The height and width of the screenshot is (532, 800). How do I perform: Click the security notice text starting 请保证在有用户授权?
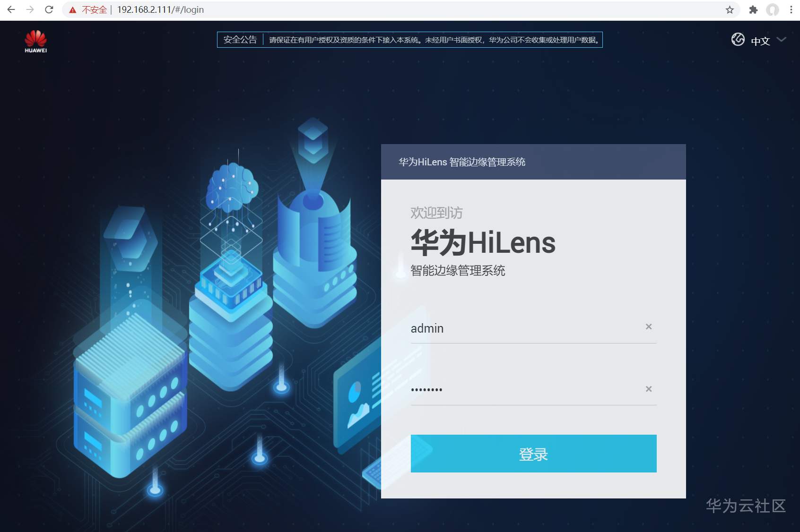(434, 40)
